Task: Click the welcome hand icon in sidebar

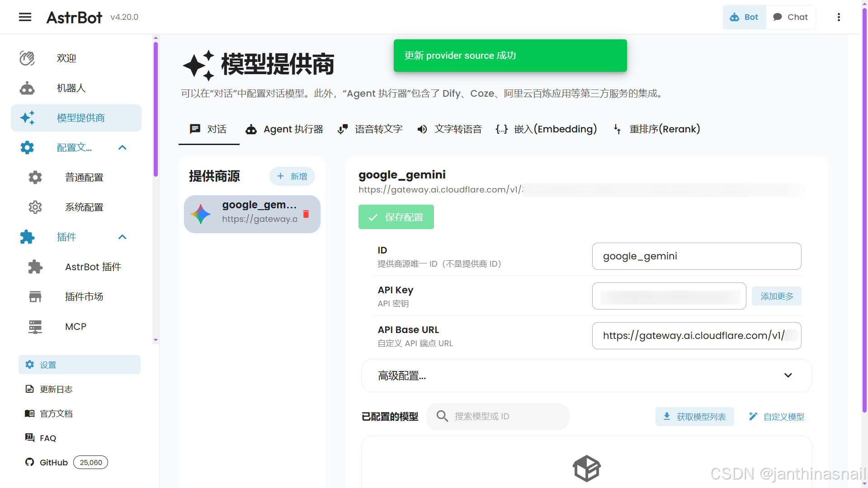Action: point(27,58)
